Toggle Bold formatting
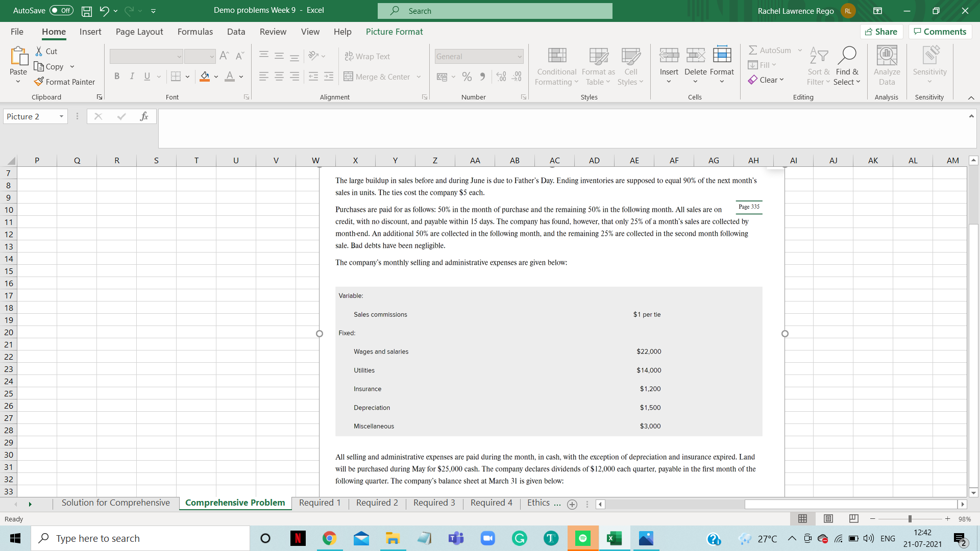This screenshot has height=551, width=980. (x=117, y=76)
